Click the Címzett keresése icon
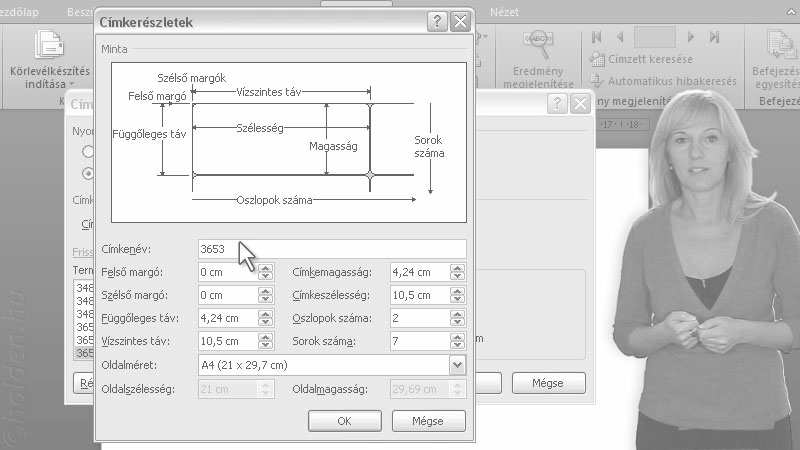 coord(597,59)
